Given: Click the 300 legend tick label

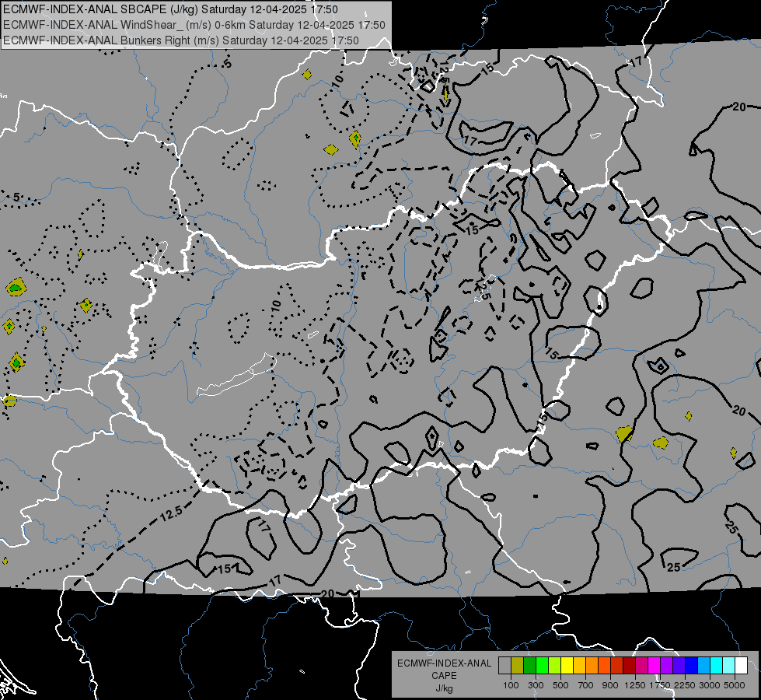Looking at the screenshot, I should (x=536, y=685).
